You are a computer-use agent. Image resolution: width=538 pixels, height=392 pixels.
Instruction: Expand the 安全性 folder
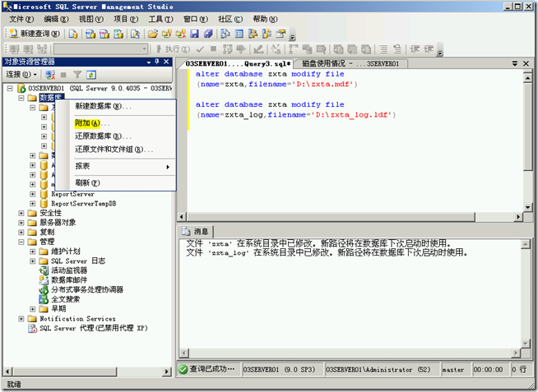[21, 213]
